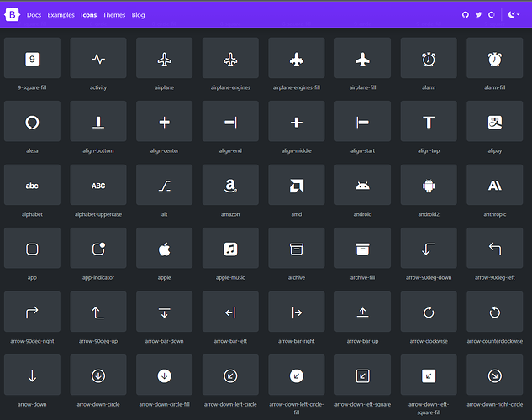
Task: Select the alt key icon
Action: coord(164,185)
